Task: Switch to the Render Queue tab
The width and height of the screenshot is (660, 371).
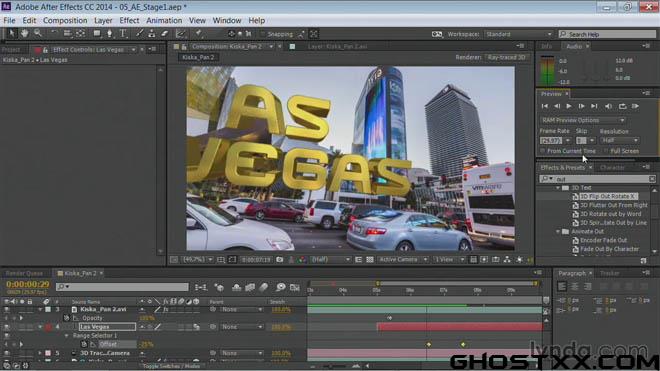Action: tap(24, 273)
